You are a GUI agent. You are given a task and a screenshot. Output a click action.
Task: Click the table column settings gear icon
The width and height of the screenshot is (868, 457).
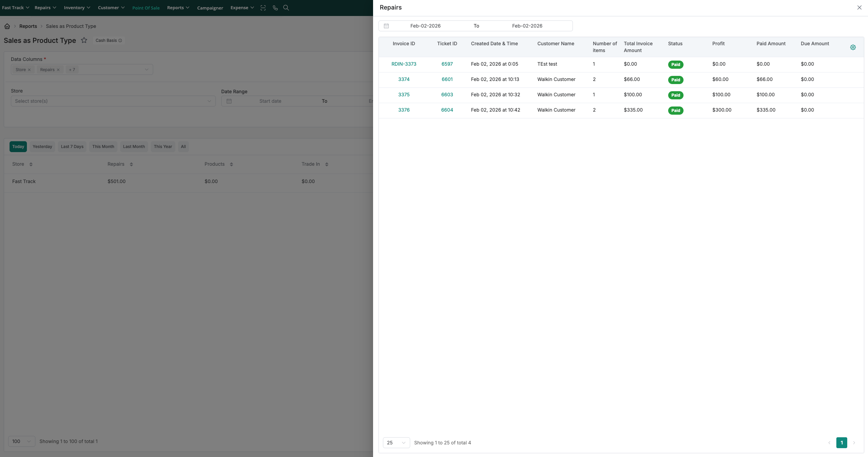tap(853, 47)
